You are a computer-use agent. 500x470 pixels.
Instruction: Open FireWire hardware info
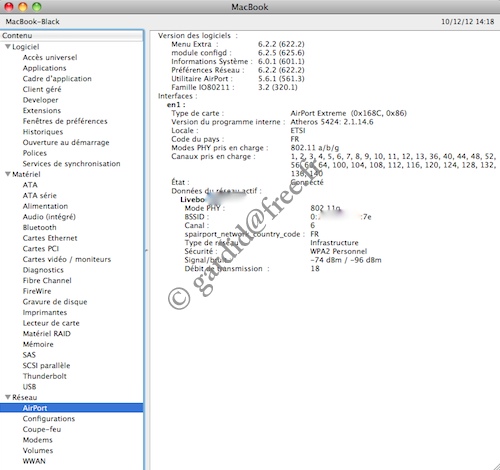pos(37,291)
